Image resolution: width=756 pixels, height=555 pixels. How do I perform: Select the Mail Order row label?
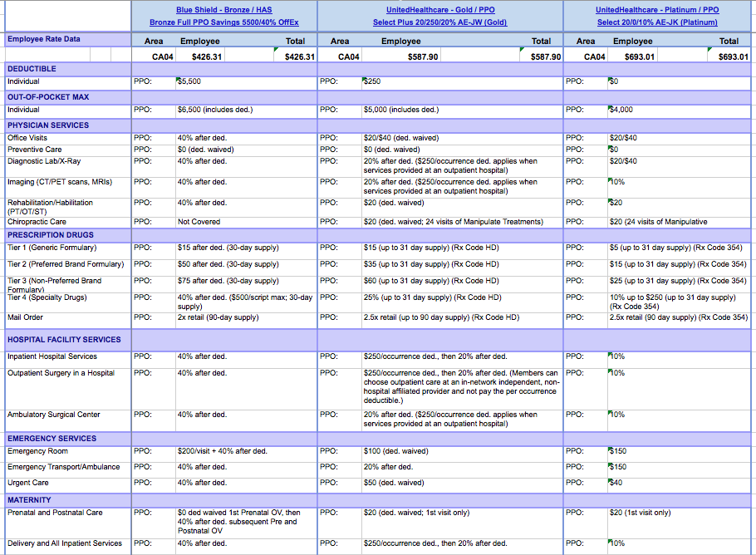(x=68, y=321)
